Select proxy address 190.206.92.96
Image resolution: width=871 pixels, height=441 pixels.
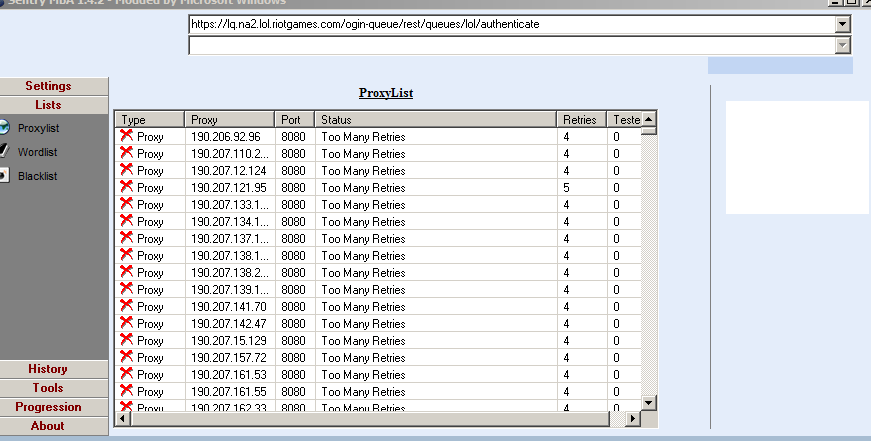(x=226, y=137)
